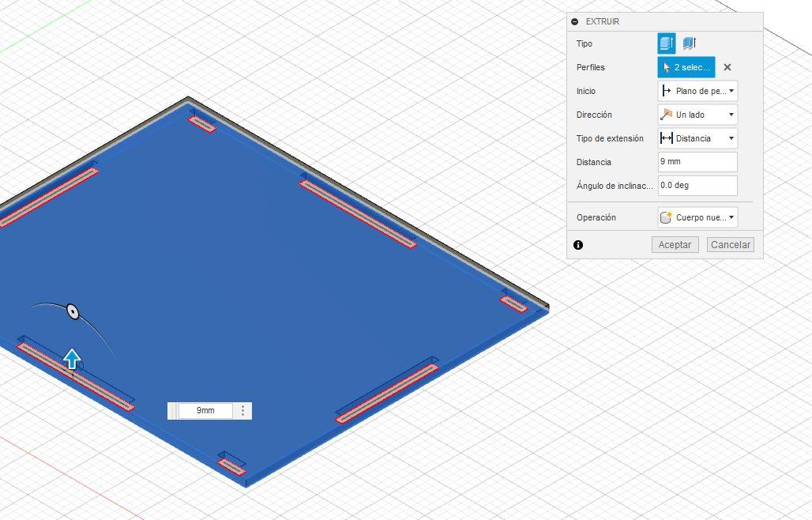Click the taper angle rotation handle
812x520 pixels.
coord(73,312)
